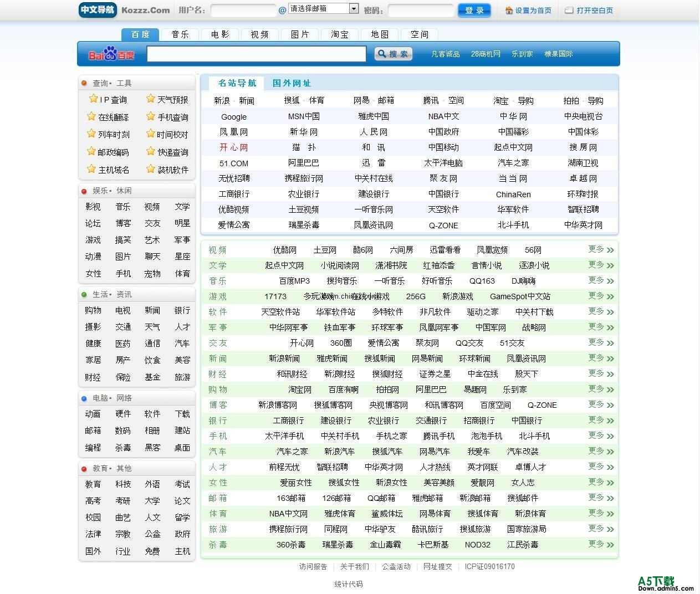Click the Kozzz 中文导航 logo
Image resolution: width=700 pixels, height=594 pixels.
point(98,10)
